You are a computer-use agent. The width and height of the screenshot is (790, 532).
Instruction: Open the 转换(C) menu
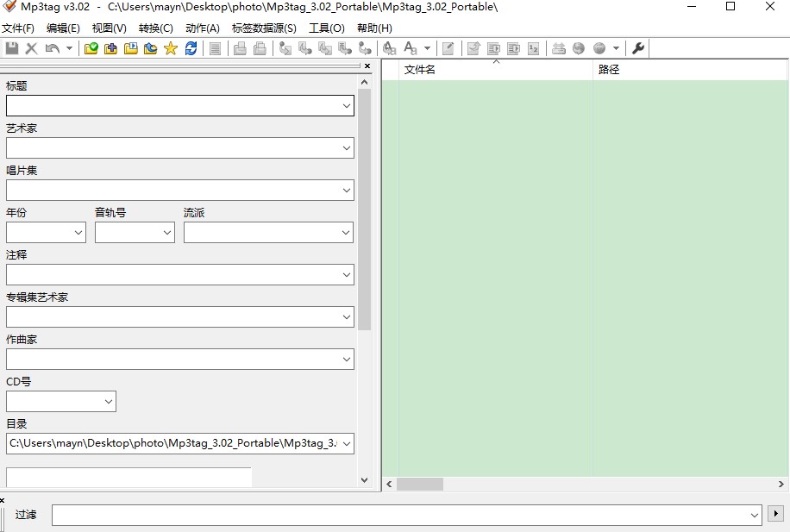154,28
